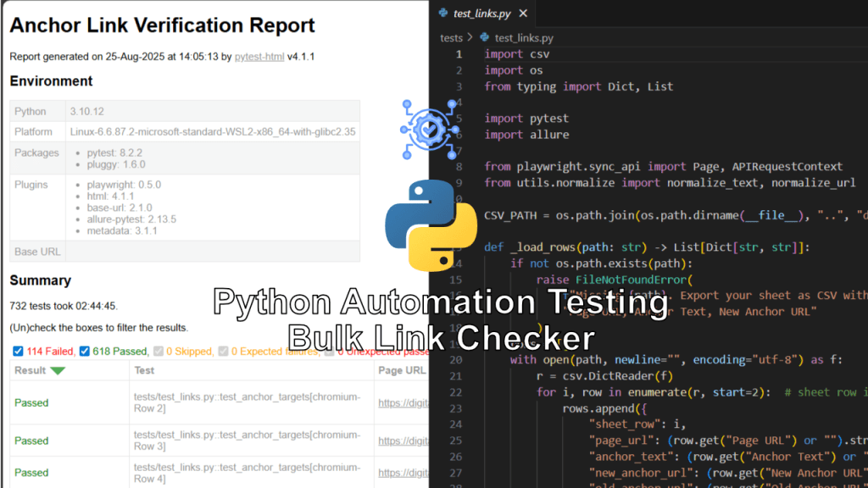Image resolution: width=868 pixels, height=488 pixels.
Task: Expand the chevron between tests and test_links.py
Action: tap(471, 37)
